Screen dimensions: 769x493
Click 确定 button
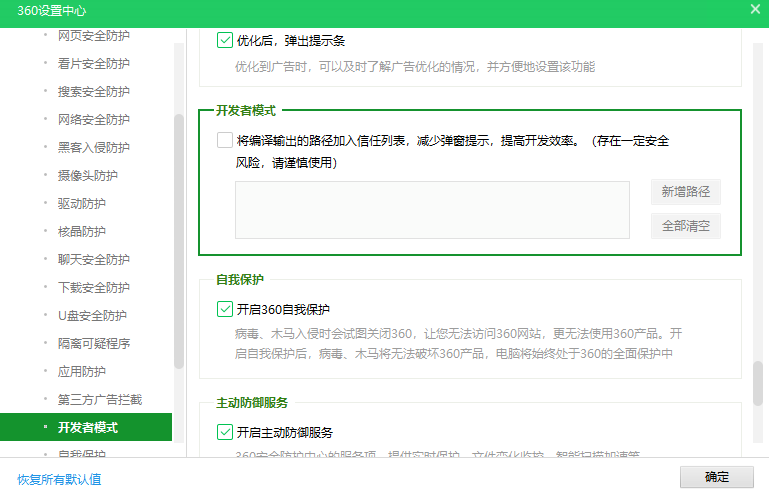pos(717,477)
